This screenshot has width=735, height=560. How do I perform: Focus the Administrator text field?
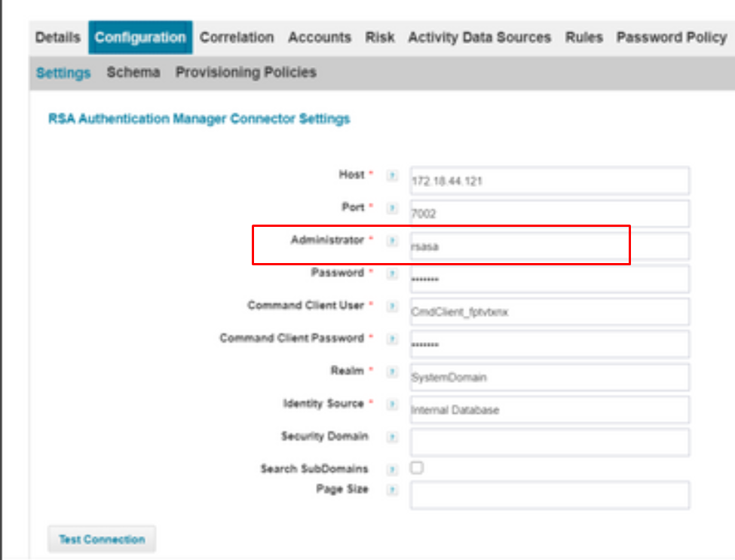550,246
